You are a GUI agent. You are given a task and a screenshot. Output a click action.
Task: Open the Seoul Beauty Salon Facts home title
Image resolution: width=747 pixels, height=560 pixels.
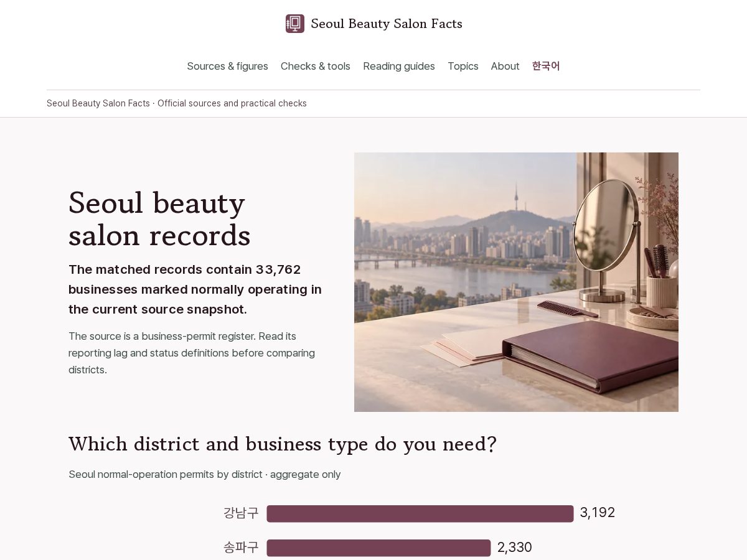[x=387, y=24]
